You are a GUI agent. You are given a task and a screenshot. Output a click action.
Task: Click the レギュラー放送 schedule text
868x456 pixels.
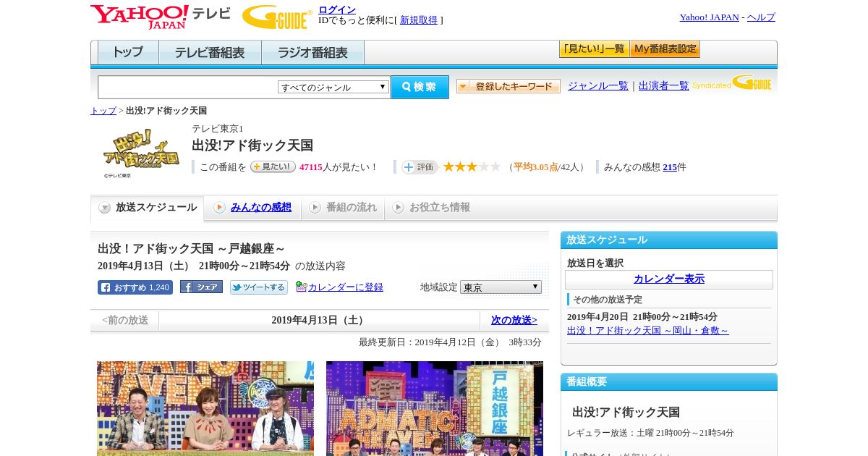coord(650,433)
